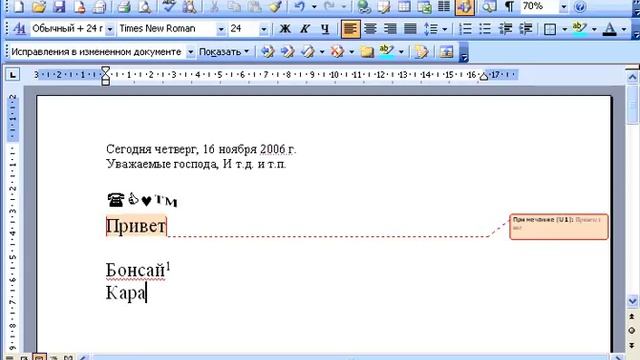Open the undo history dropdown arrow
The height and width of the screenshot is (360, 640).
click(314, 6)
